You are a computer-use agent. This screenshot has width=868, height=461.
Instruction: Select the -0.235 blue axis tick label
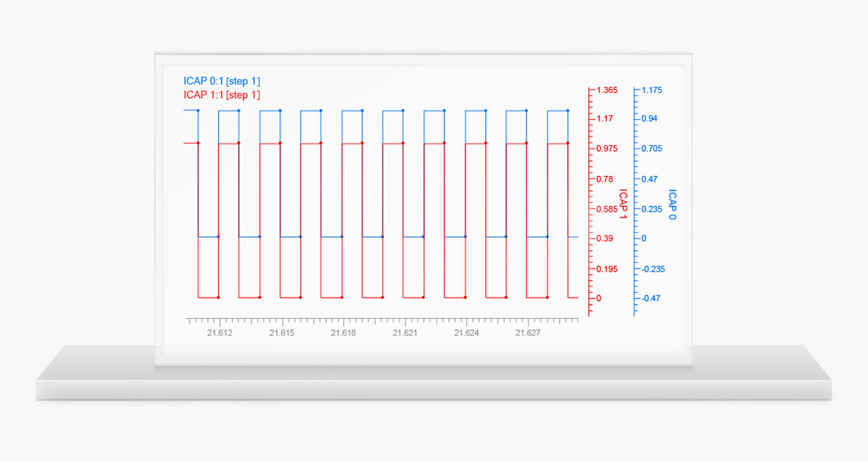pyautogui.click(x=653, y=269)
